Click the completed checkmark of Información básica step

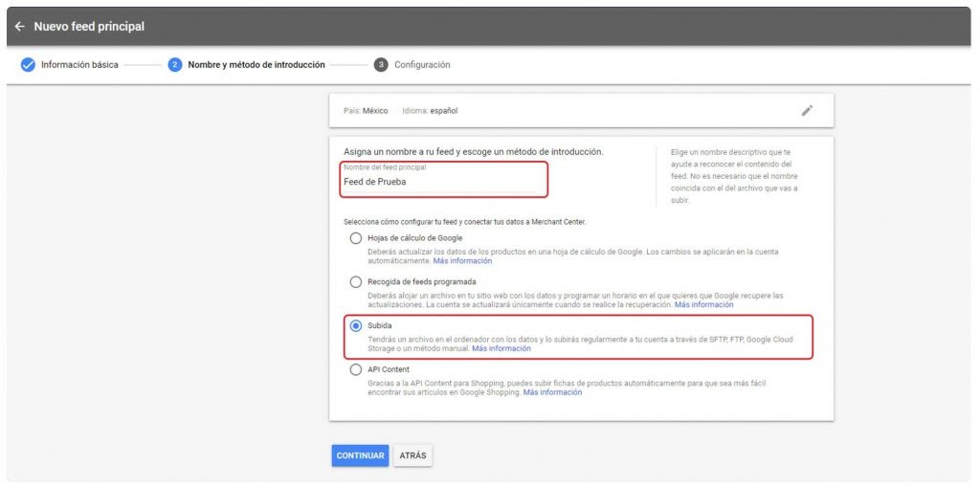coord(28,65)
